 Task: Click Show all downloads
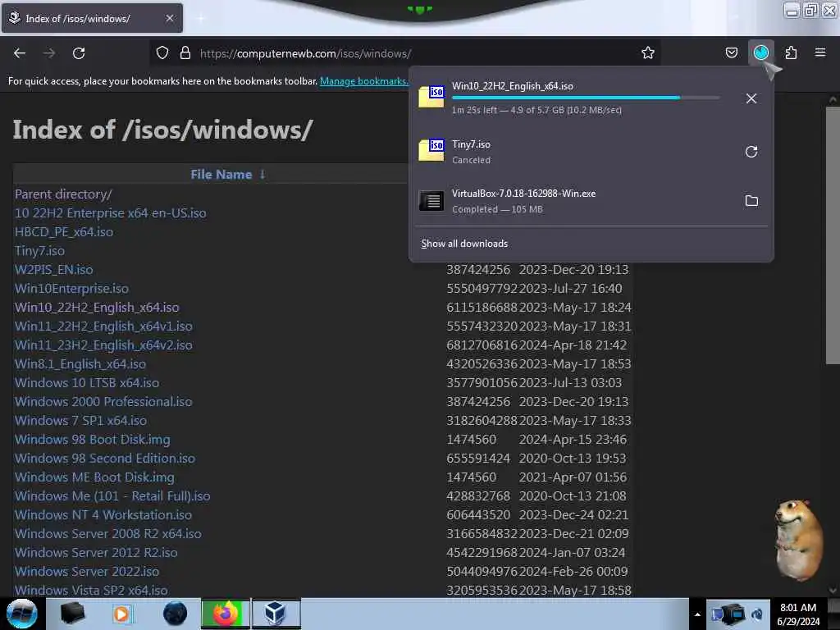464,243
